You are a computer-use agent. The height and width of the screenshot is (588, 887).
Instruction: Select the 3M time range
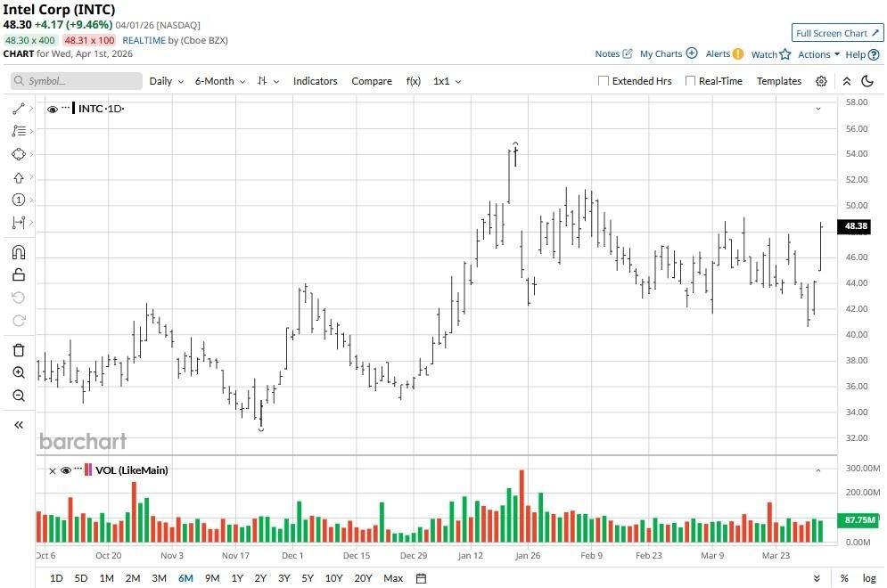tap(159, 578)
